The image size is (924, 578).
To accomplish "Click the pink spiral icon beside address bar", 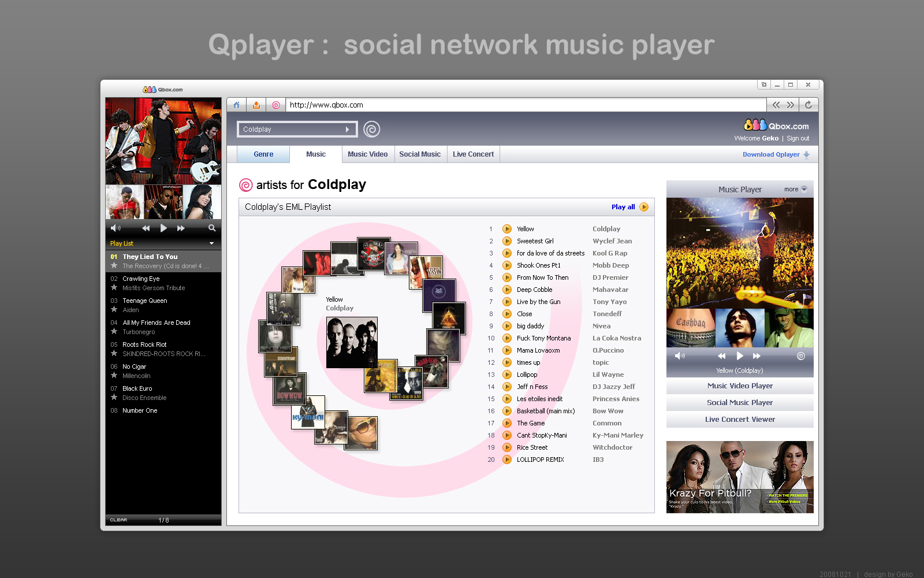I will (276, 105).
